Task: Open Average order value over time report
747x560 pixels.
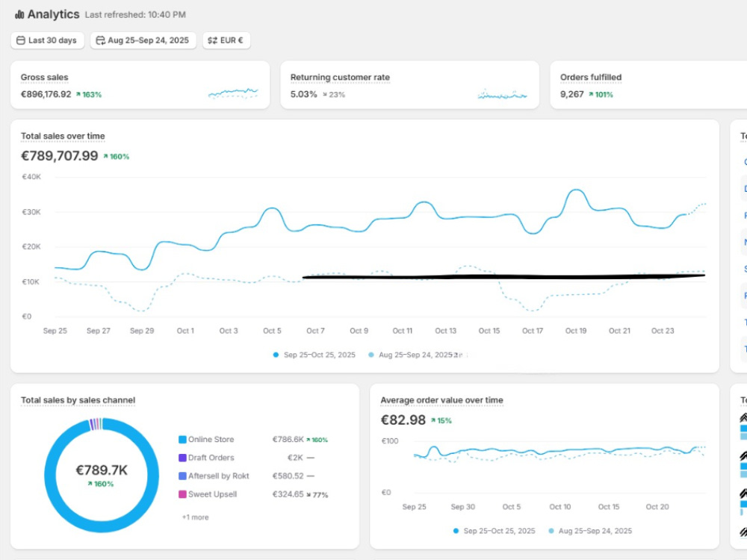Action: point(441,400)
